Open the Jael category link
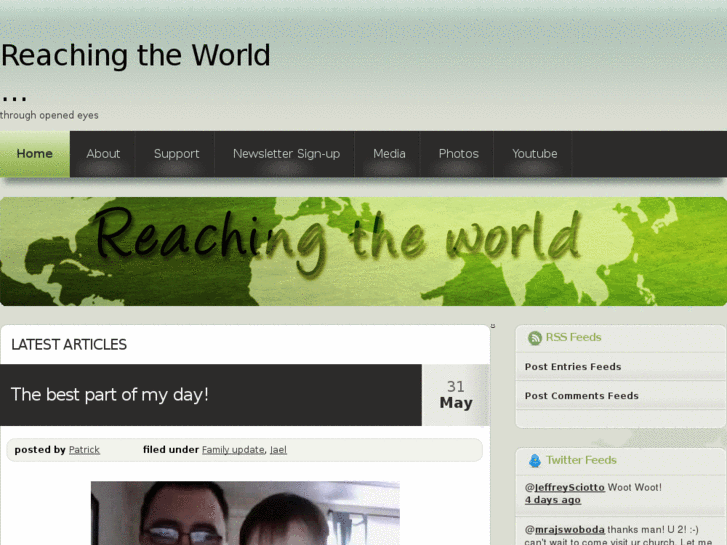Image resolution: width=727 pixels, height=545 pixels. tap(278, 449)
